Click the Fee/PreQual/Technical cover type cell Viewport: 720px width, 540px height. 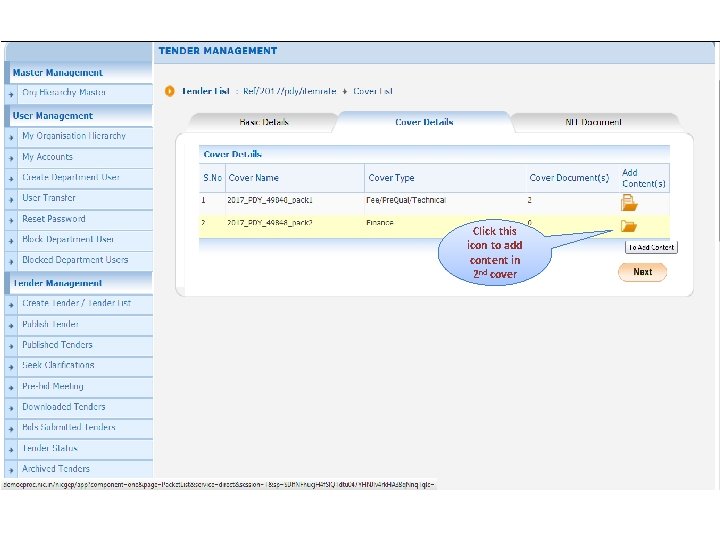point(406,200)
